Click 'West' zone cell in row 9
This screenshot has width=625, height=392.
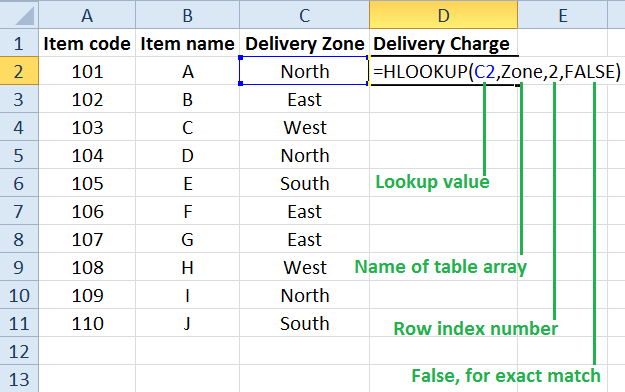(x=305, y=266)
